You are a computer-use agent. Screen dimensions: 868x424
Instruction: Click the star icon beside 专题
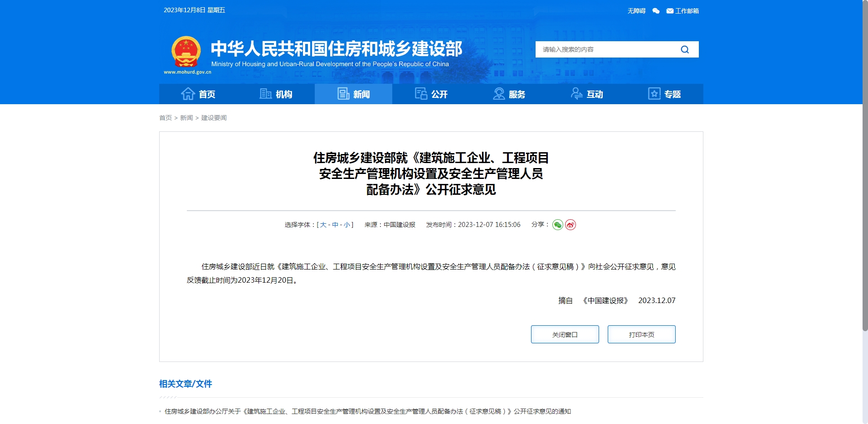tap(654, 94)
